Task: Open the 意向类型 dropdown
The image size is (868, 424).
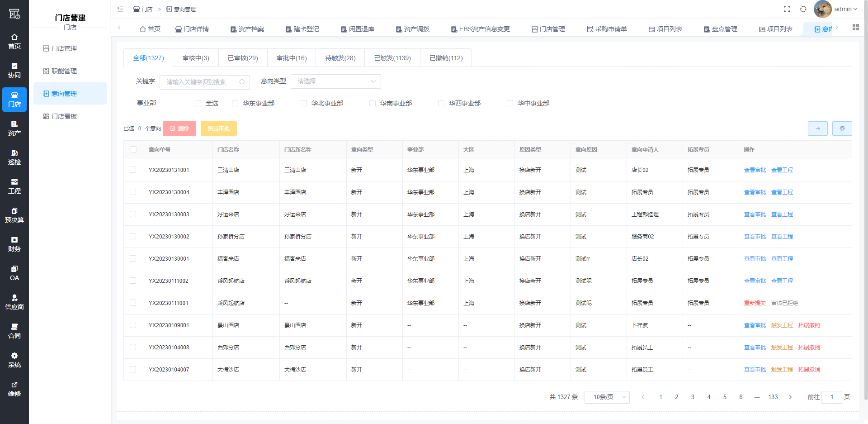Action: coord(335,81)
